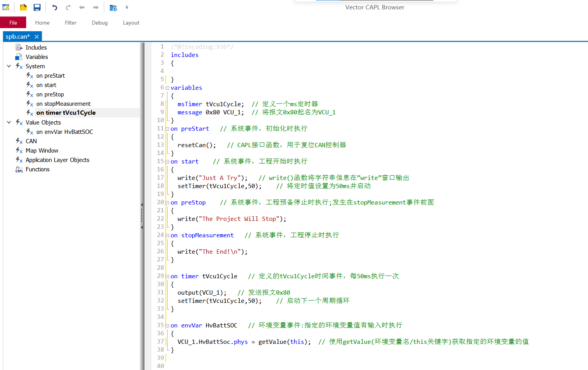
Task: Collapse the System tree node
Action: pos(9,66)
